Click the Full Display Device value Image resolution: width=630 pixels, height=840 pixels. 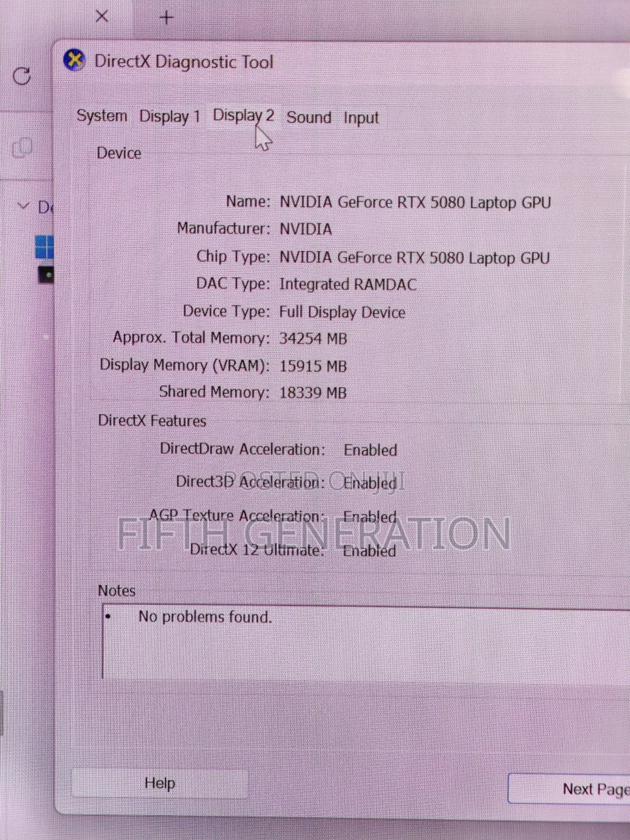pos(342,312)
